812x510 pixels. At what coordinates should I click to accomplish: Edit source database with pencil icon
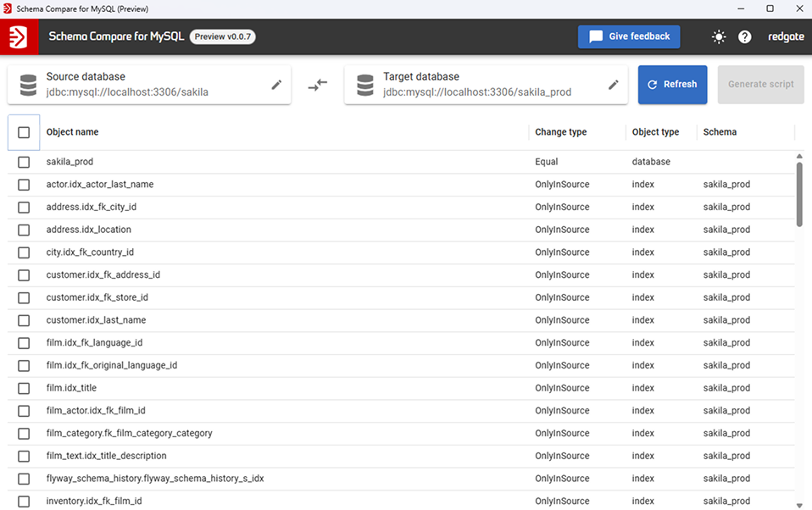click(276, 85)
